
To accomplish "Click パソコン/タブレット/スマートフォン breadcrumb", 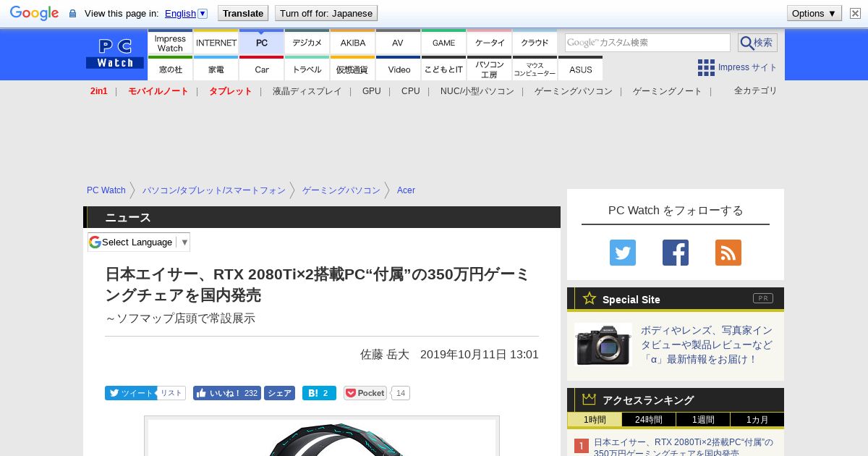I will point(214,190).
